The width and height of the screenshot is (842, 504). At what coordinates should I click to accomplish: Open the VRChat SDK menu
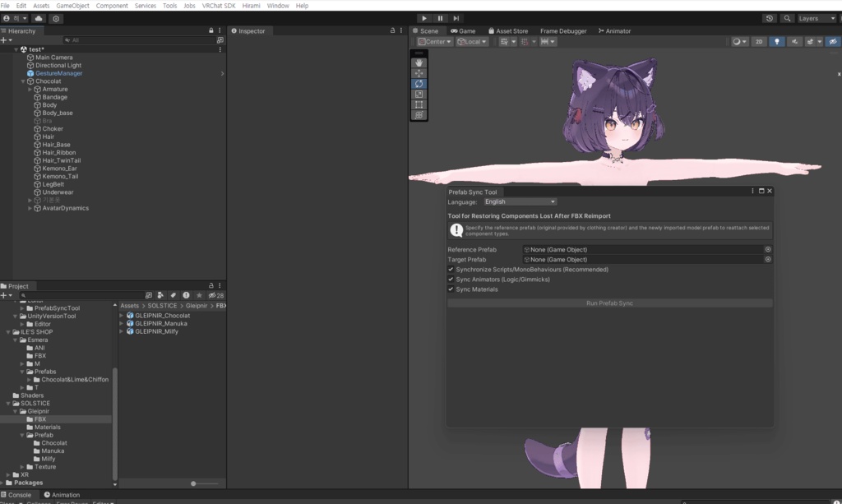click(218, 5)
